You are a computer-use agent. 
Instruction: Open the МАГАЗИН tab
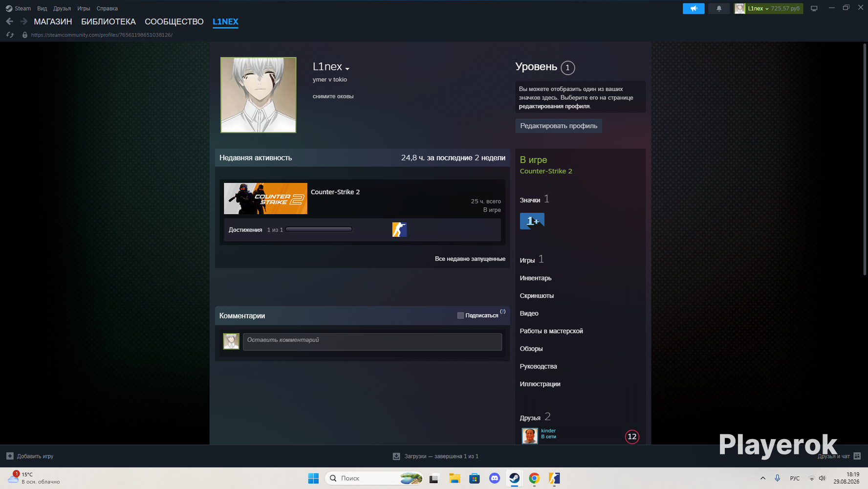[53, 22]
